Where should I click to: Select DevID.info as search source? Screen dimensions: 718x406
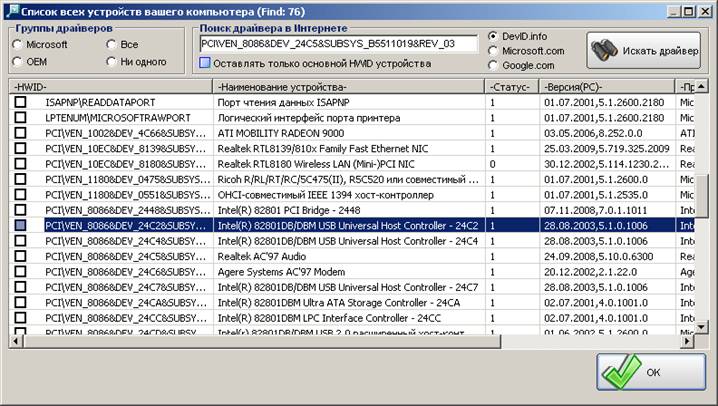coord(493,36)
